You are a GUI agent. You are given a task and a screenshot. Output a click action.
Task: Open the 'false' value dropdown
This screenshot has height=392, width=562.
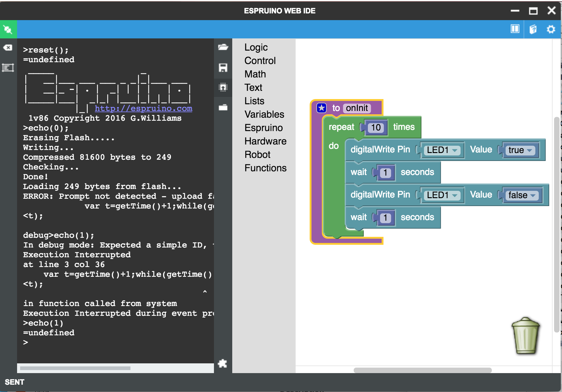522,195
